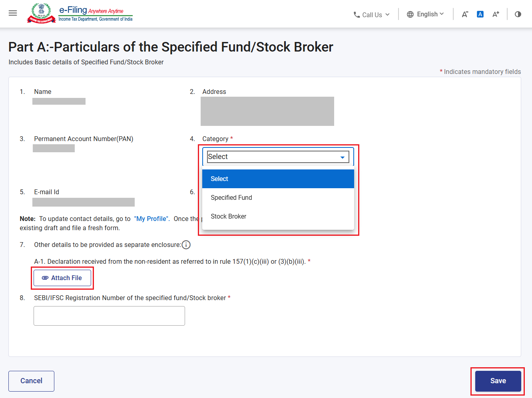This screenshot has height=398, width=532.
Task: Click the SEBI/IFSC Registration Number field
Action: (109, 316)
